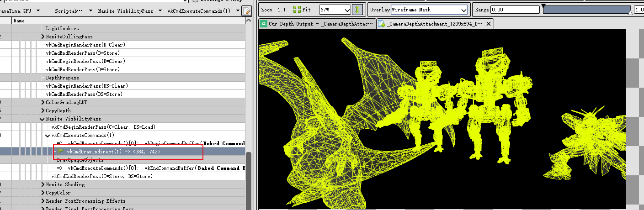Viewport: 644px width, 210px height.
Task: Expand the Nanite Shading node
Action: [x=43, y=184]
